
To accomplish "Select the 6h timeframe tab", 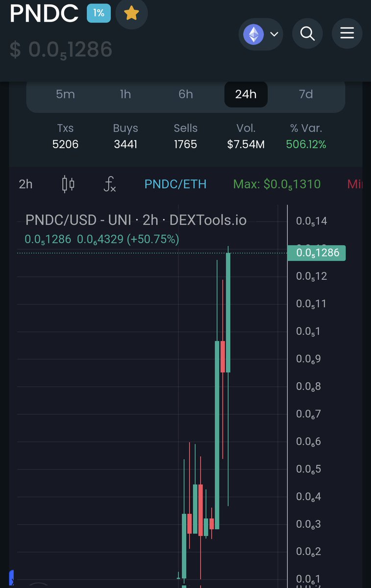I will click(x=186, y=94).
